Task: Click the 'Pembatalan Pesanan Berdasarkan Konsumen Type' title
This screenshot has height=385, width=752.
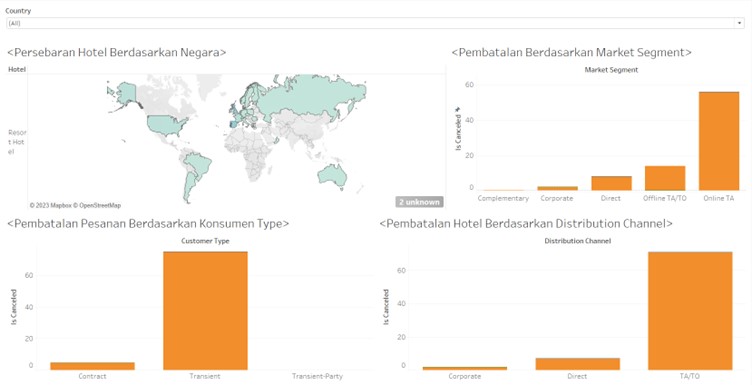Action: click(x=148, y=223)
